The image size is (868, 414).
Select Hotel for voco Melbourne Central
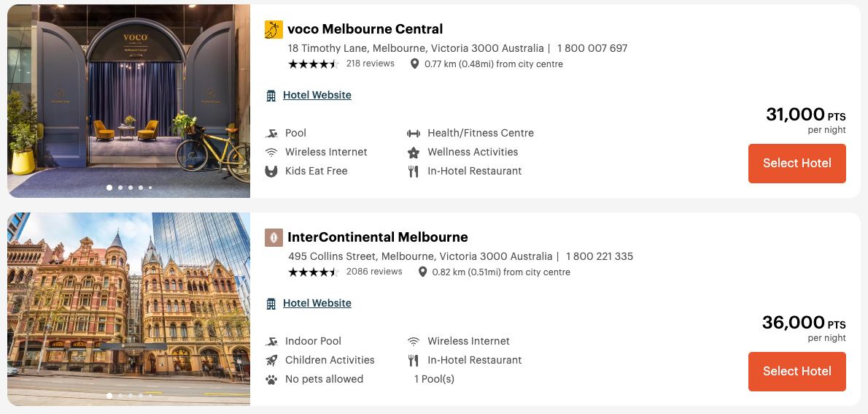pos(797,163)
